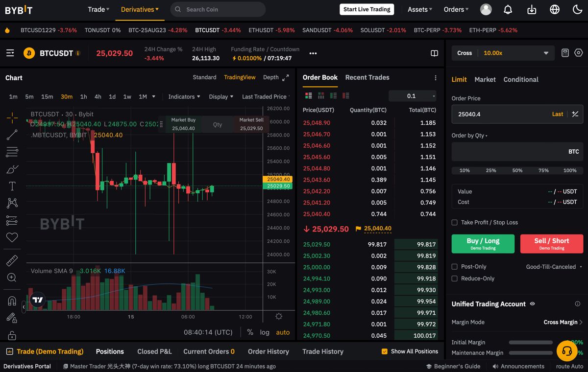The height and width of the screenshot is (372, 588).
Task: Open the forecasting and measurement tools
Action: pos(12,220)
